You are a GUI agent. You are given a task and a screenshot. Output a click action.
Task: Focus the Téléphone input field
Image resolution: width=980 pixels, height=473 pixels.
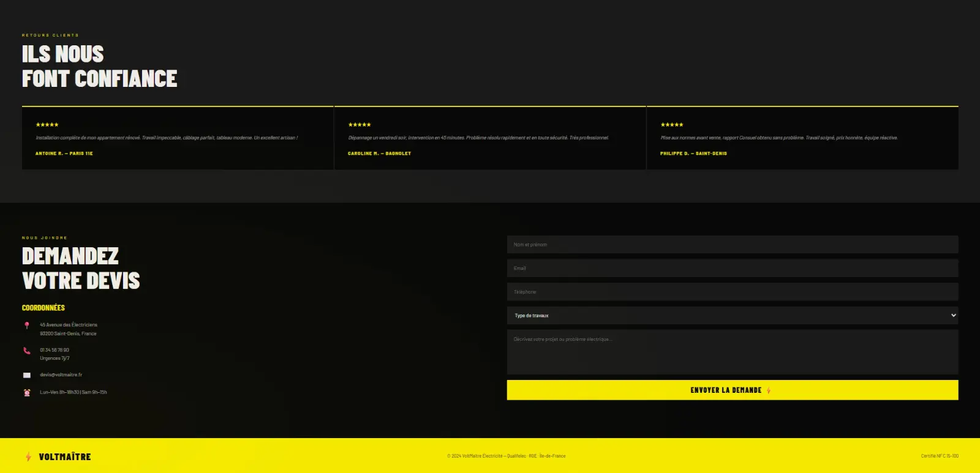[x=733, y=292]
